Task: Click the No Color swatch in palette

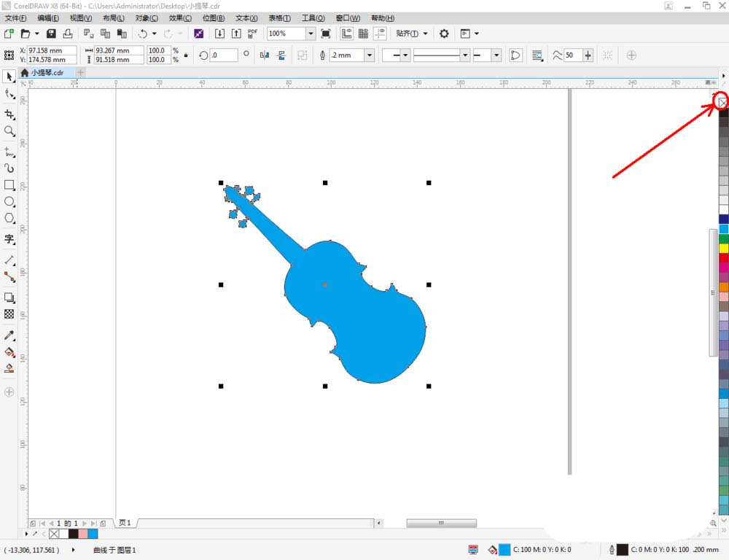Action: [723, 103]
